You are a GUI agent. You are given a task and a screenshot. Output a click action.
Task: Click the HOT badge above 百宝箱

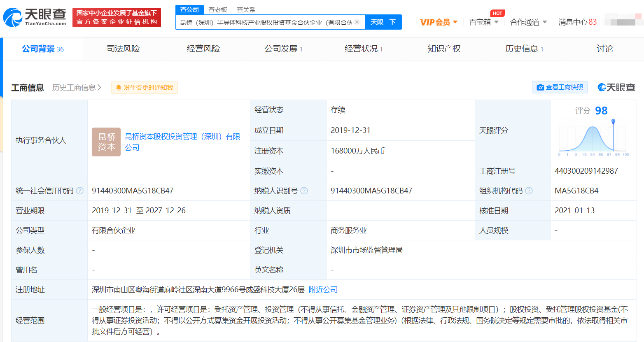(x=497, y=13)
